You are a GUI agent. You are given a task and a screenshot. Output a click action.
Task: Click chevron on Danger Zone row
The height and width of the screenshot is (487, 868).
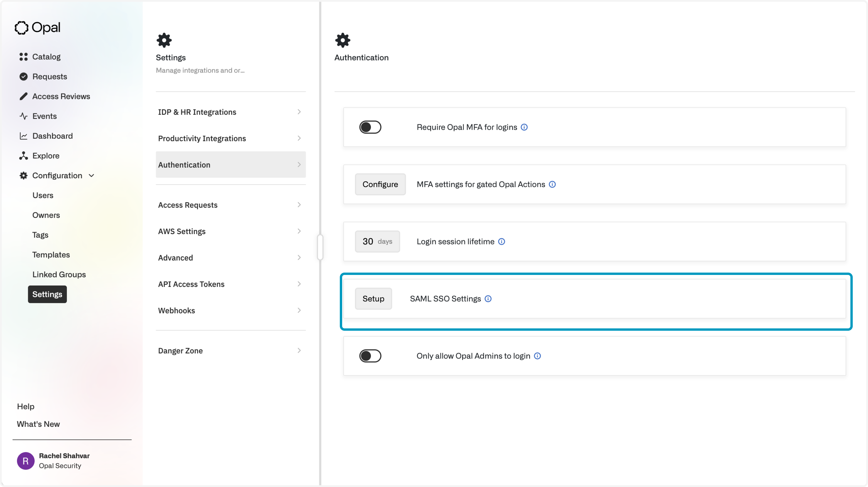coord(299,350)
